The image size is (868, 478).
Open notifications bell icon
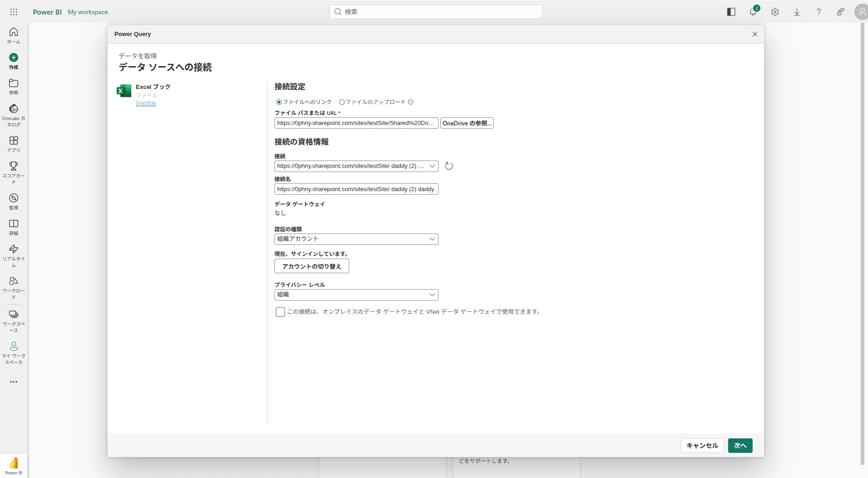(x=753, y=12)
